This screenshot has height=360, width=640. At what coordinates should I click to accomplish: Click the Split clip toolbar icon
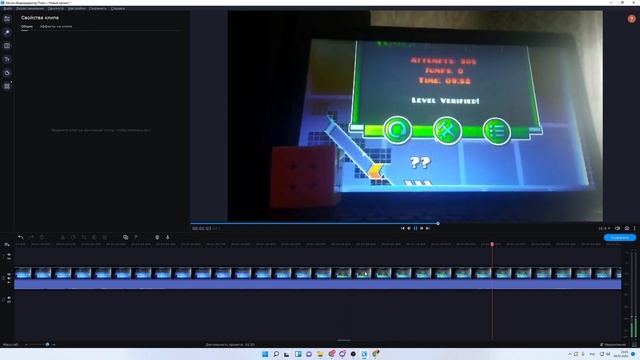pos(62,237)
